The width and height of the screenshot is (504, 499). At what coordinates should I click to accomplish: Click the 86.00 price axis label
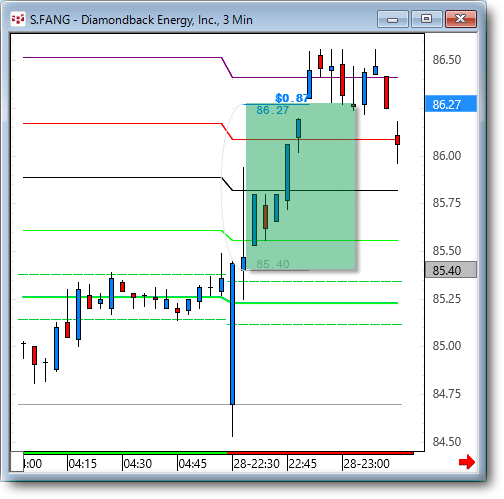447,156
